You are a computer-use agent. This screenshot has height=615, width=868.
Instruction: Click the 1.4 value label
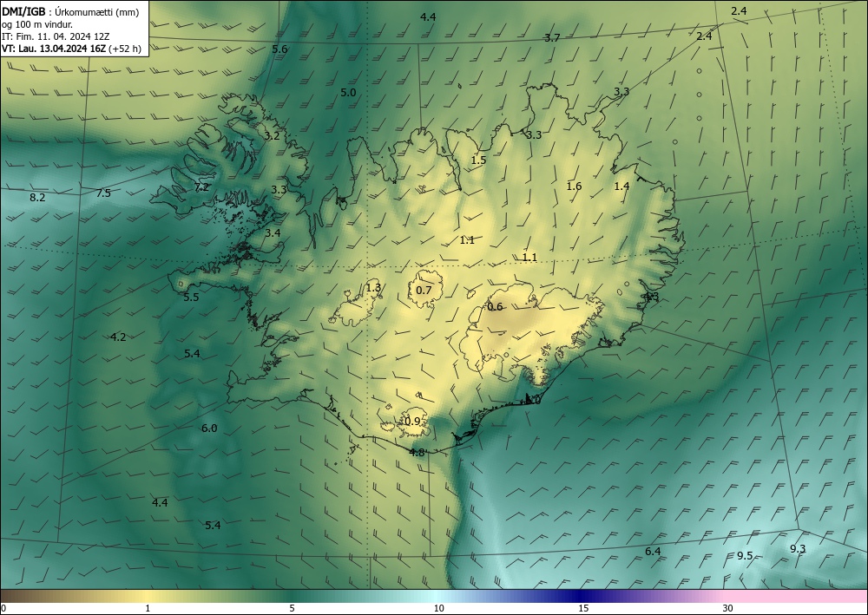click(x=621, y=186)
